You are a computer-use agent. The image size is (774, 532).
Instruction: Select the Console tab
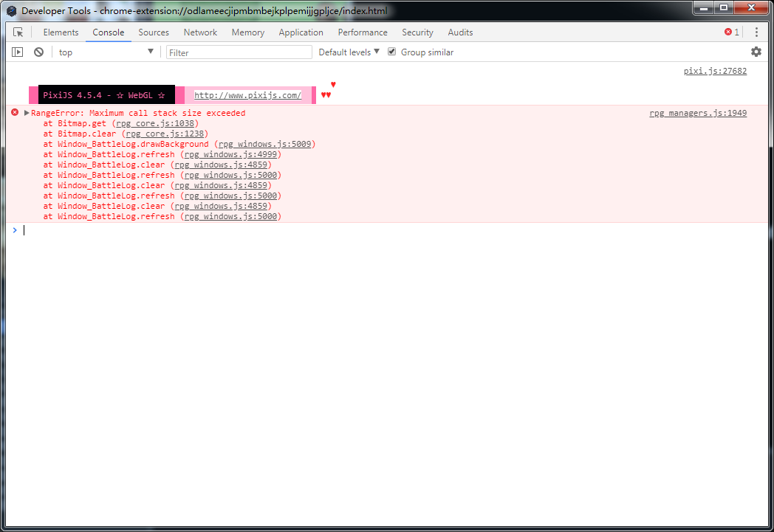(x=109, y=32)
